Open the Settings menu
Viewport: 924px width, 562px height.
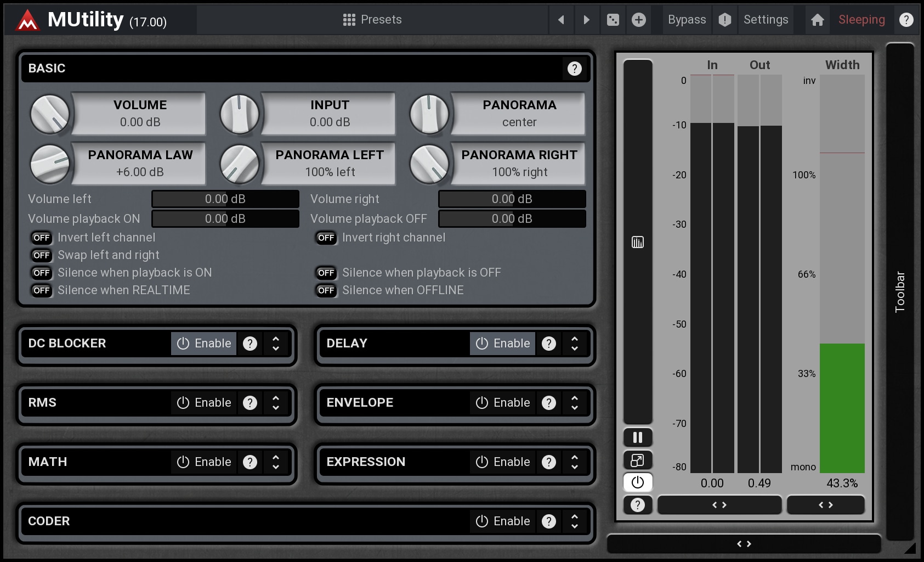click(x=766, y=20)
